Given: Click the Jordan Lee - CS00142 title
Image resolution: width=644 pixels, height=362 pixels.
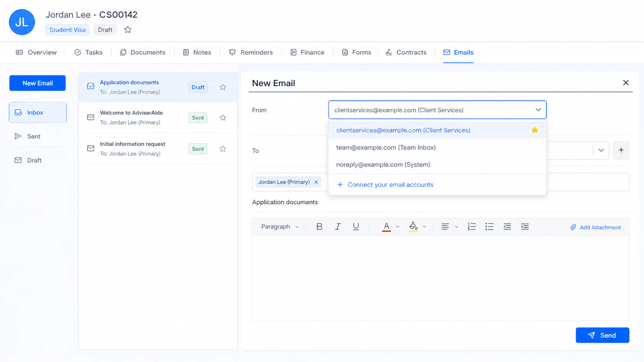Looking at the screenshot, I should tap(91, 15).
